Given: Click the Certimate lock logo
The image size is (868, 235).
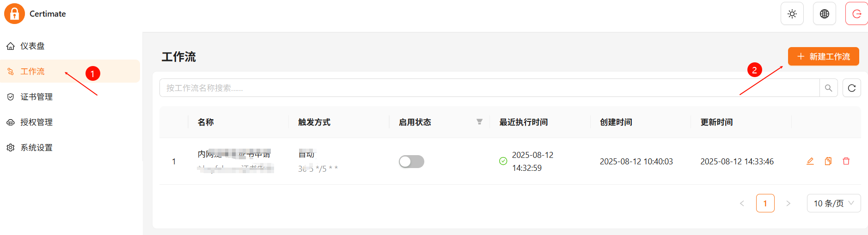Looking at the screenshot, I should [14, 13].
